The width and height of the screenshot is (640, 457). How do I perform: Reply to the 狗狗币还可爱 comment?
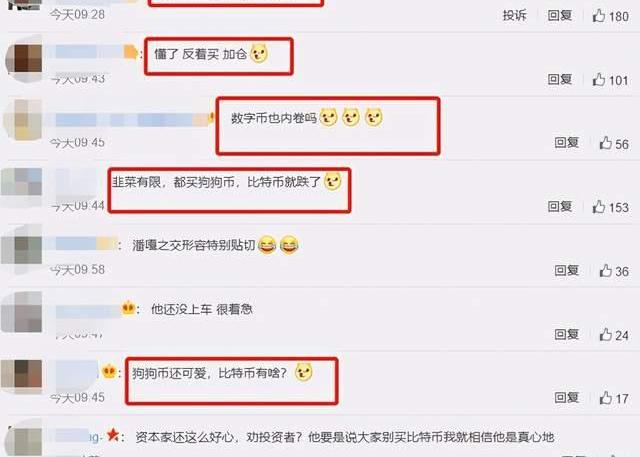(567, 397)
